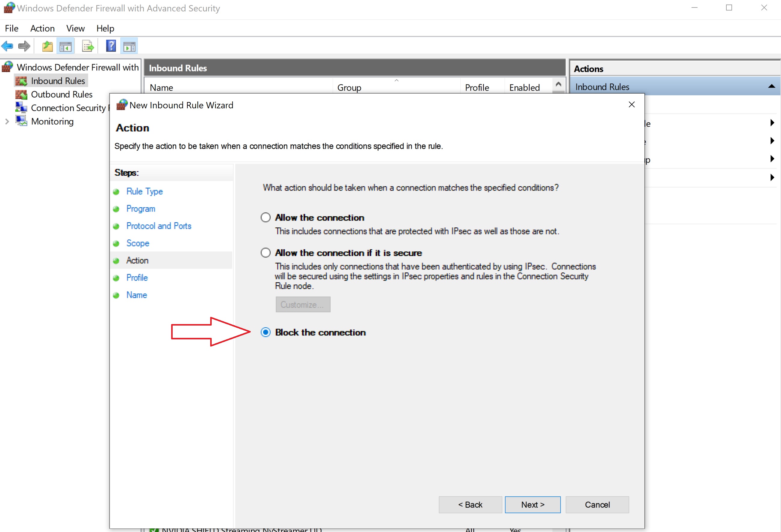Image resolution: width=781 pixels, height=532 pixels.
Task: Select Outbound Rules in the console tree
Action: point(62,95)
